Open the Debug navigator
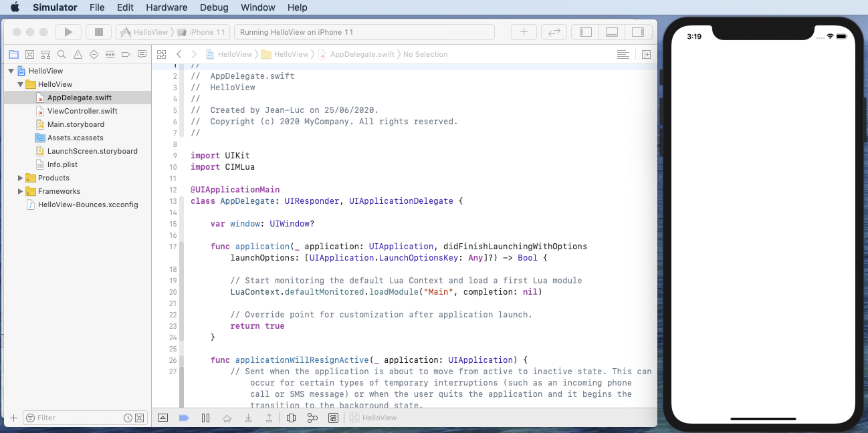The image size is (868, 433). coord(110,54)
